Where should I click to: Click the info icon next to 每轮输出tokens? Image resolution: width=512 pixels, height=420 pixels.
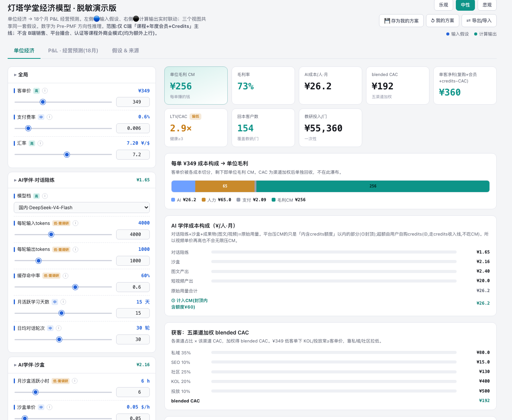[75, 249]
